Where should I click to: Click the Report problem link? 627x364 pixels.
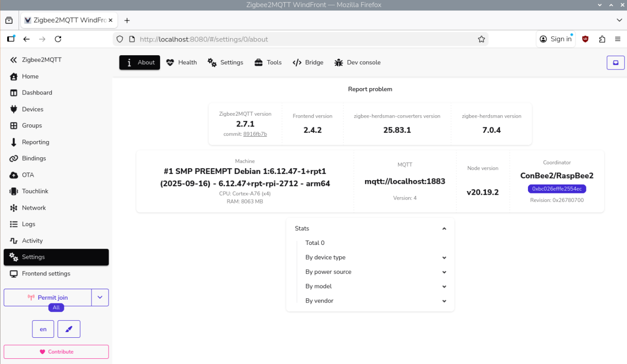pyautogui.click(x=370, y=89)
